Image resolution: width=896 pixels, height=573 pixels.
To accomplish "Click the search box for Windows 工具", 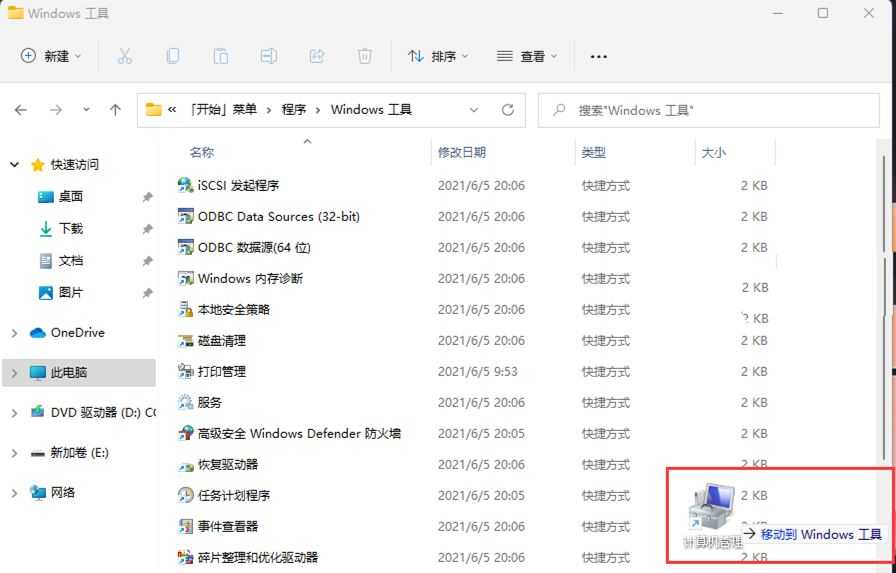I will tap(709, 110).
